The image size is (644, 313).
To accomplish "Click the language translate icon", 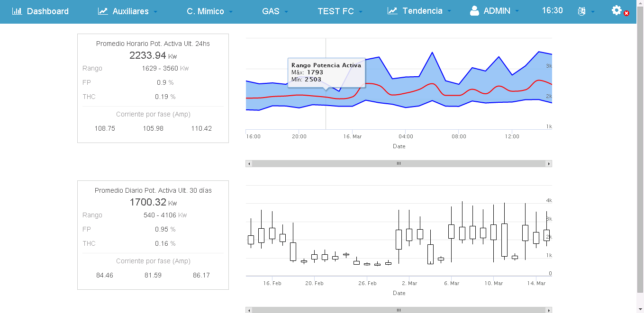I will (581, 11).
